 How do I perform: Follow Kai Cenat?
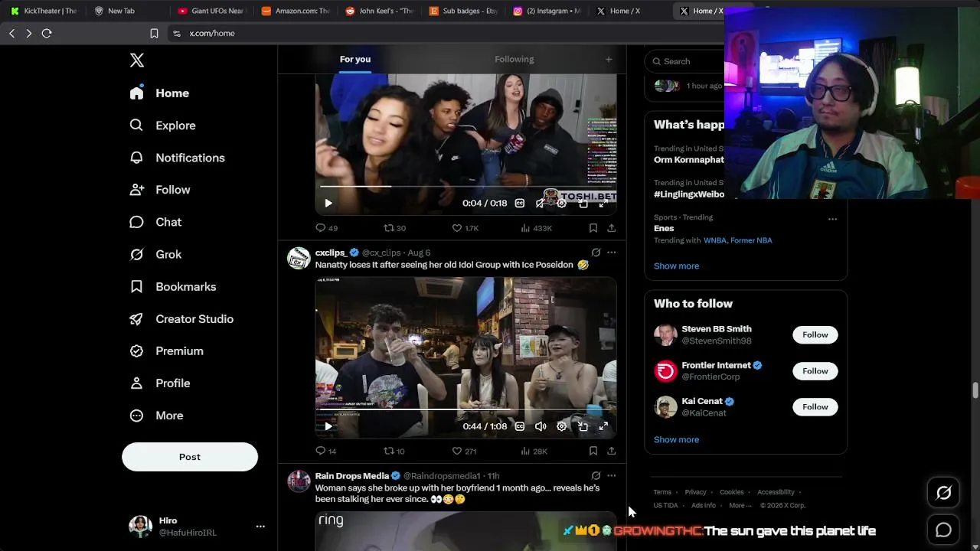[815, 406]
